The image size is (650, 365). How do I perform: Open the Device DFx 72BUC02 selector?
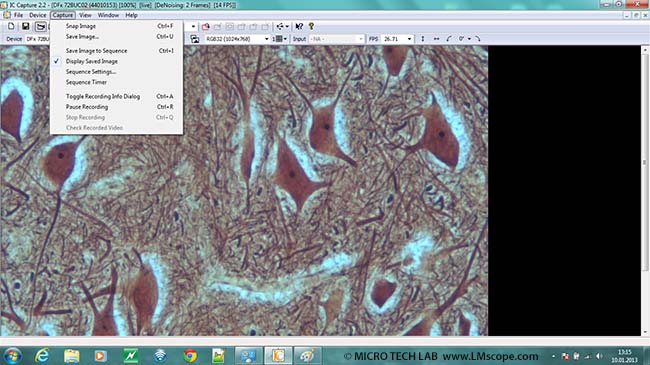[x=37, y=39]
